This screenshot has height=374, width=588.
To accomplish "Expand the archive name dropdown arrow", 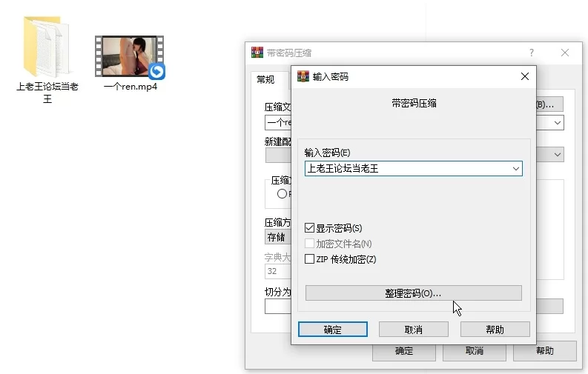I will tap(557, 123).
